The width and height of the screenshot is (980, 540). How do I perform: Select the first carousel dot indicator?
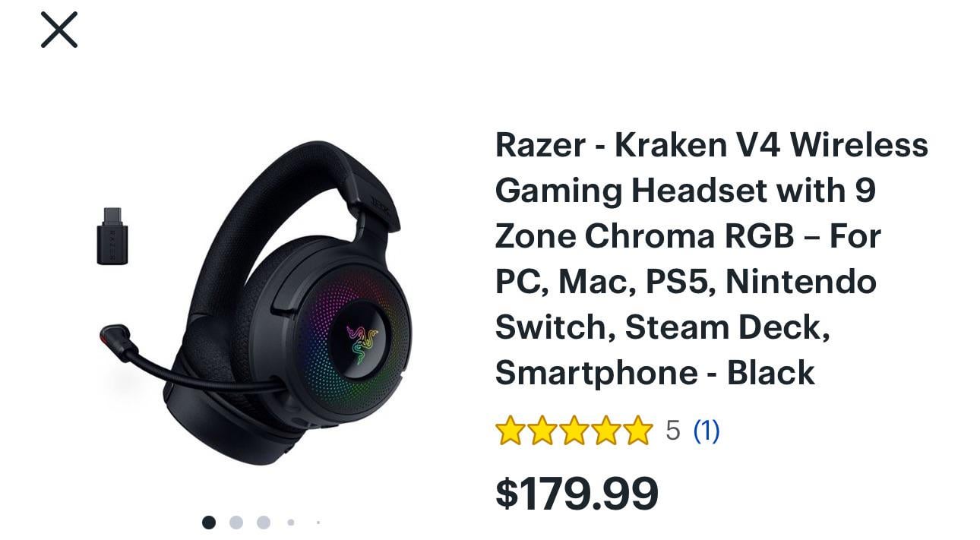pos(209,523)
